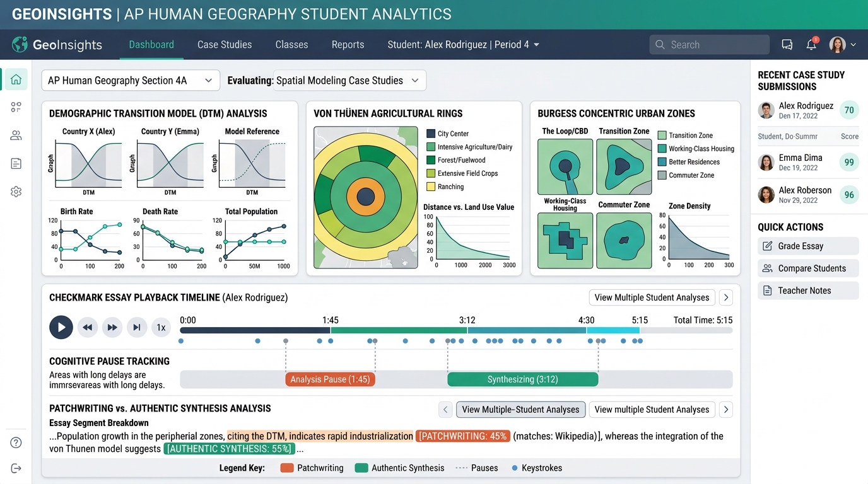The image size is (868, 484).
Task: Open the notifications bell icon
Action: click(811, 45)
